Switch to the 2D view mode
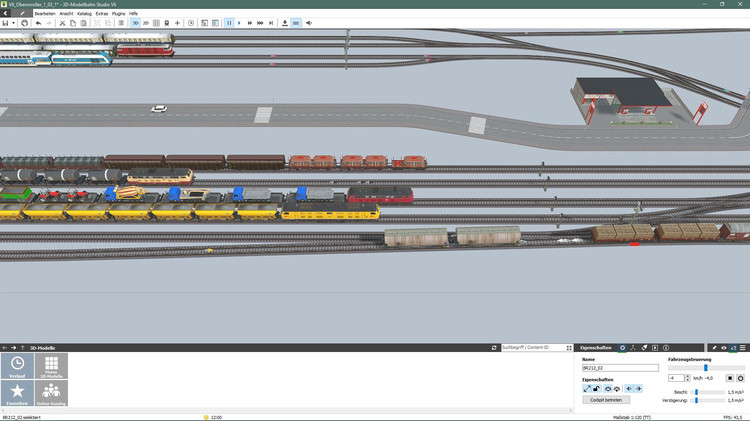The image size is (750, 421). click(146, 22)
